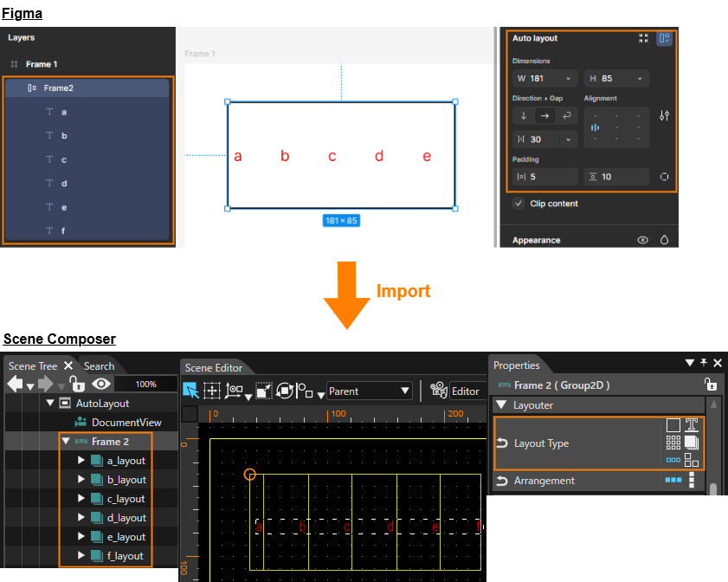This screenshot has width=728, height=582.
Task: Click the blend mode droplet icon in Appearance
Action: 665,240
